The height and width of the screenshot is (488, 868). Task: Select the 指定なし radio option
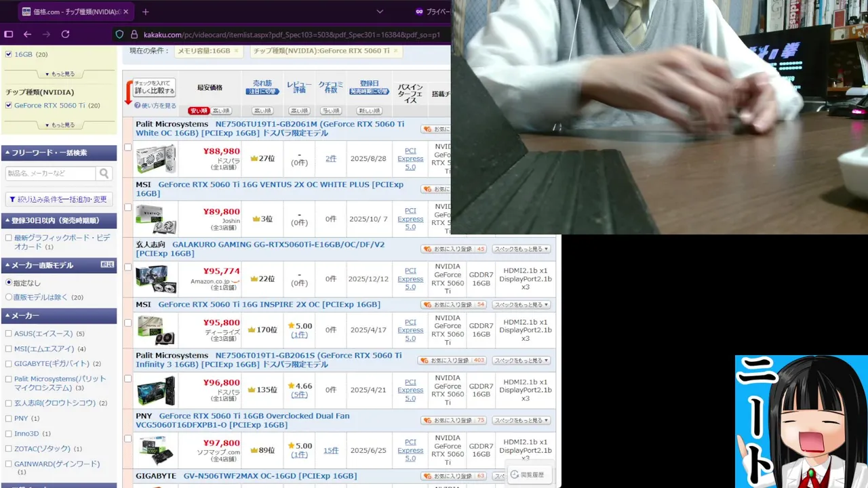point(9,283)
